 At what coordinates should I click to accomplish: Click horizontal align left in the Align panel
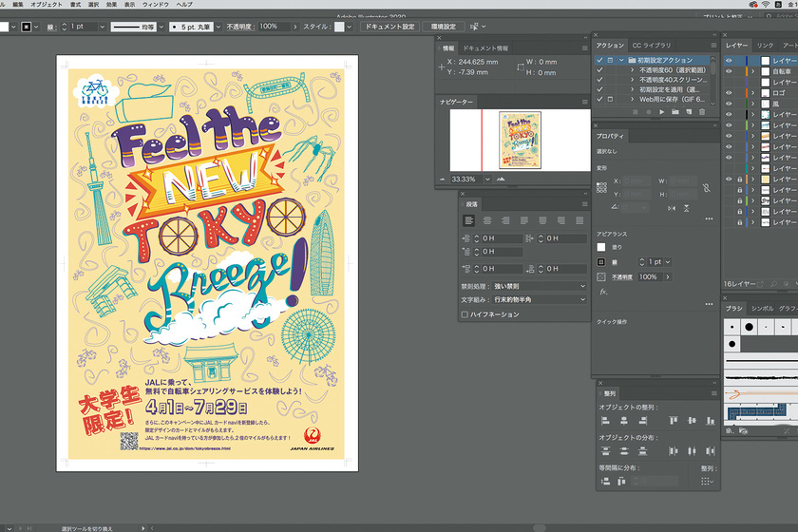point(605,421)
